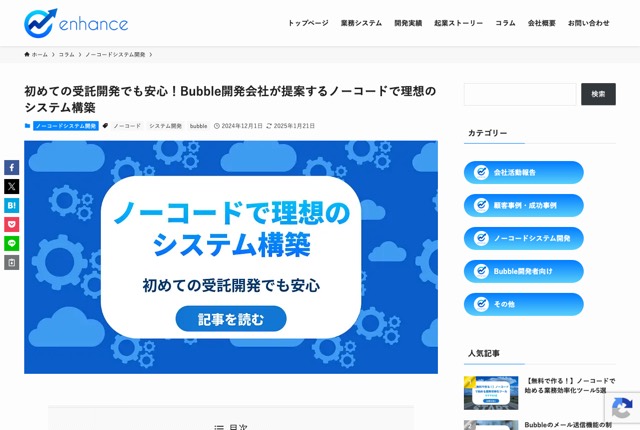640x430 pixels.
Task: Click the sidebar search input field
Action: [520, 94]
